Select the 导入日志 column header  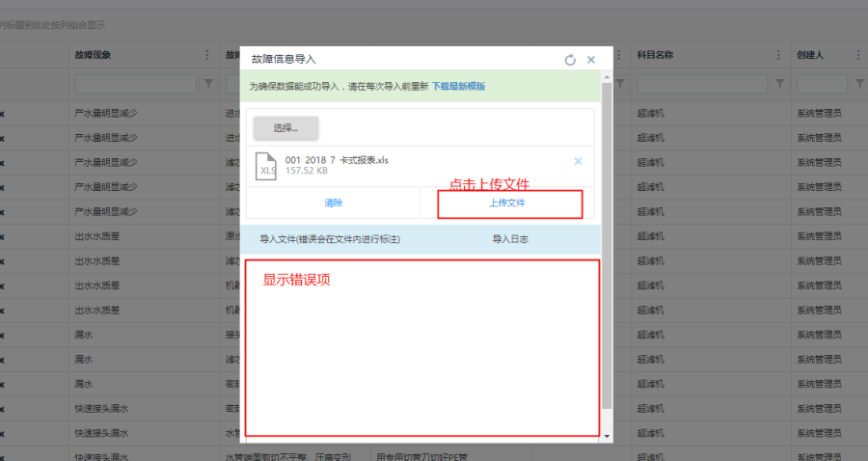(x=510, y=239)
